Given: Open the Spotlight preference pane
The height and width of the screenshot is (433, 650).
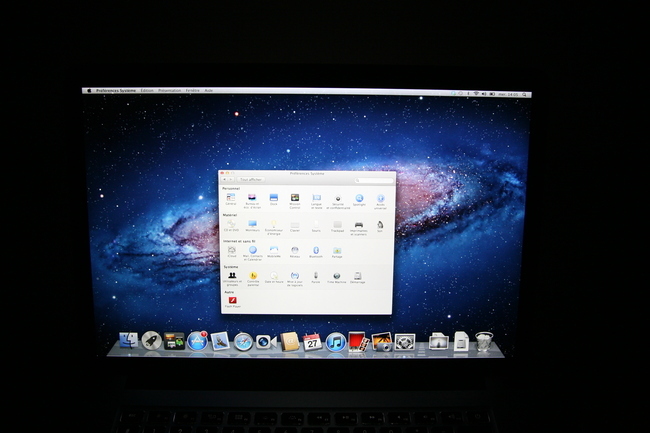Looking at the screenshot, I should (359, 201).
